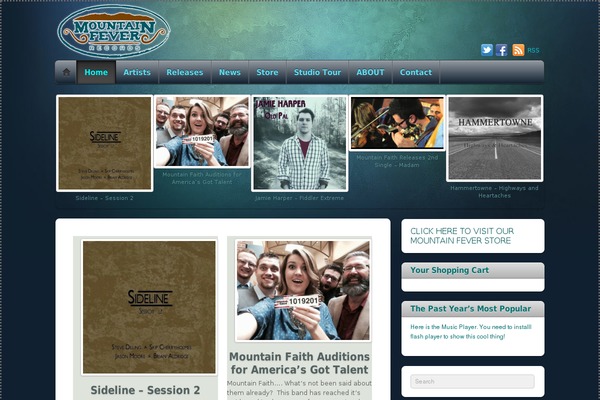Click the Hammertowne album thumbnail
600x400 pixels.
(495, 138)
